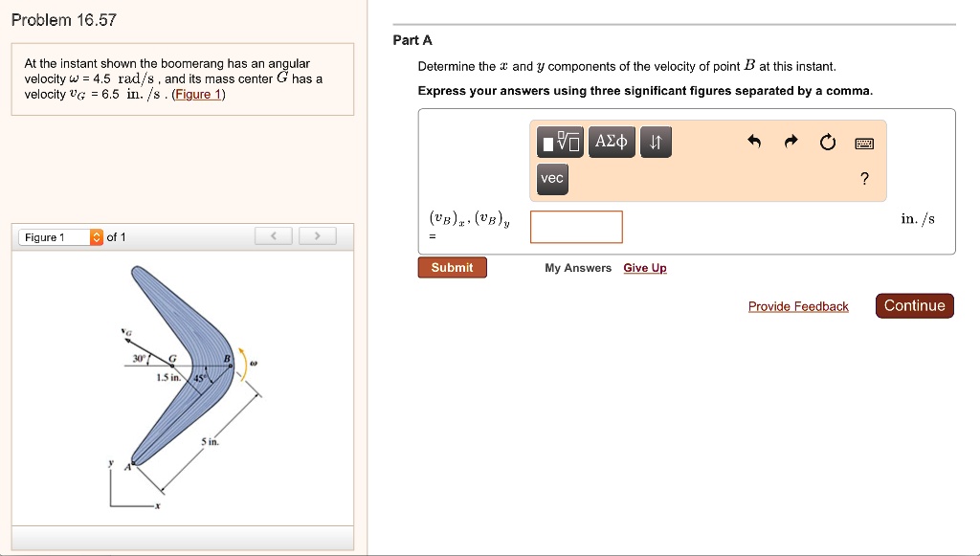Give Up on this problem
This screenshot has width=980, height=556.
click(644, 268)
